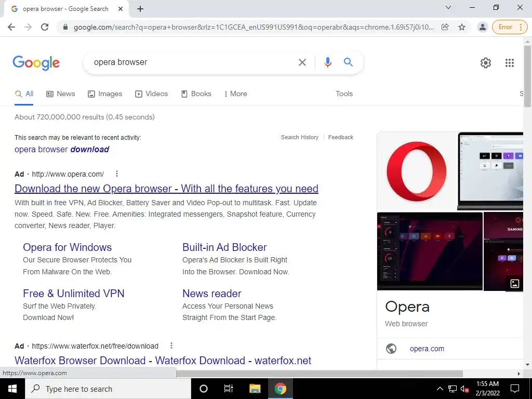532x399 pixels.
Task: Bookmark this page with the star icon
Action: click(462, 27)
